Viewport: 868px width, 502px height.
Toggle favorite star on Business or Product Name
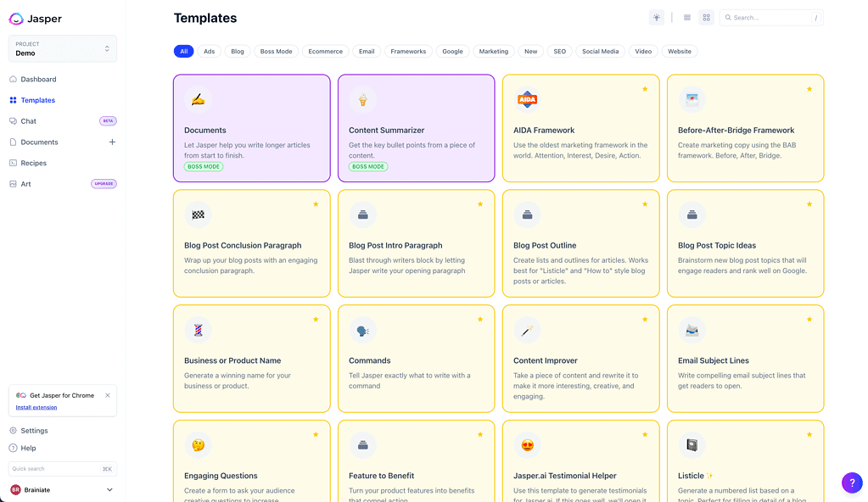[x=316, y=320]
